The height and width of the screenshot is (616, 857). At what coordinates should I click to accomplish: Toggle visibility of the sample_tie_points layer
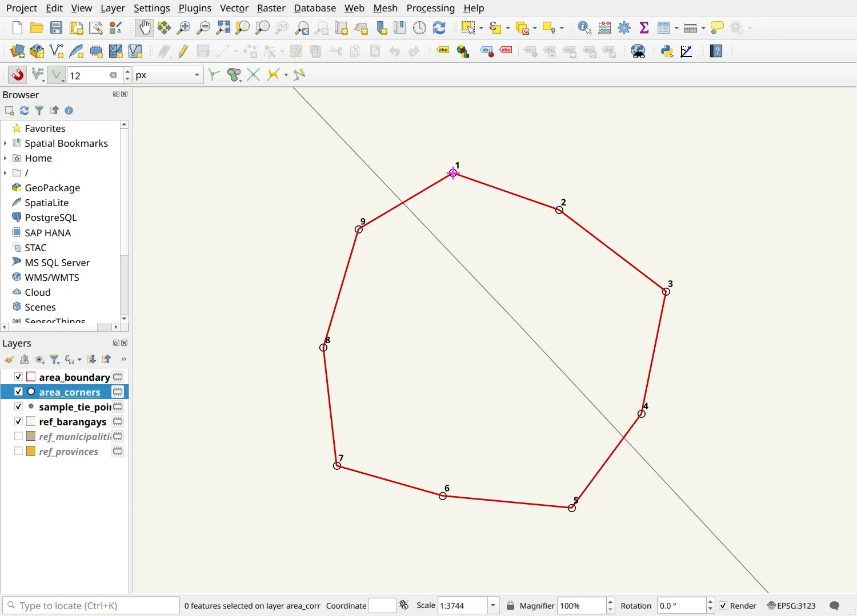[x=18, y=406]
